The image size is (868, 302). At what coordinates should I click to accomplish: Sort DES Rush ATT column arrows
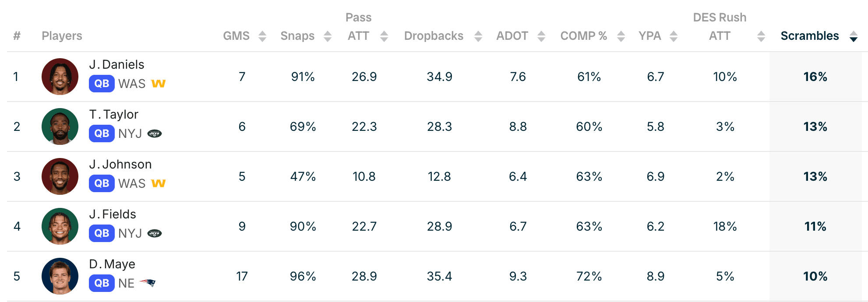761,36
